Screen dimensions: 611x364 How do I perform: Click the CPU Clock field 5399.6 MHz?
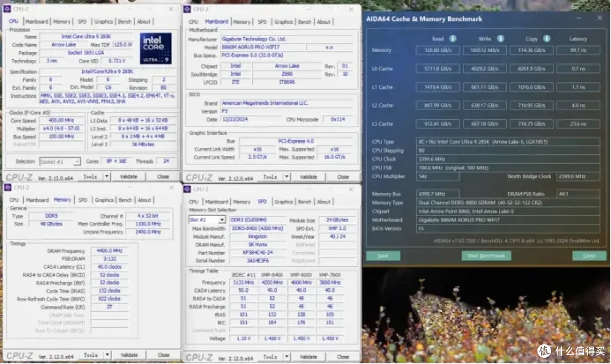(508, 159)
